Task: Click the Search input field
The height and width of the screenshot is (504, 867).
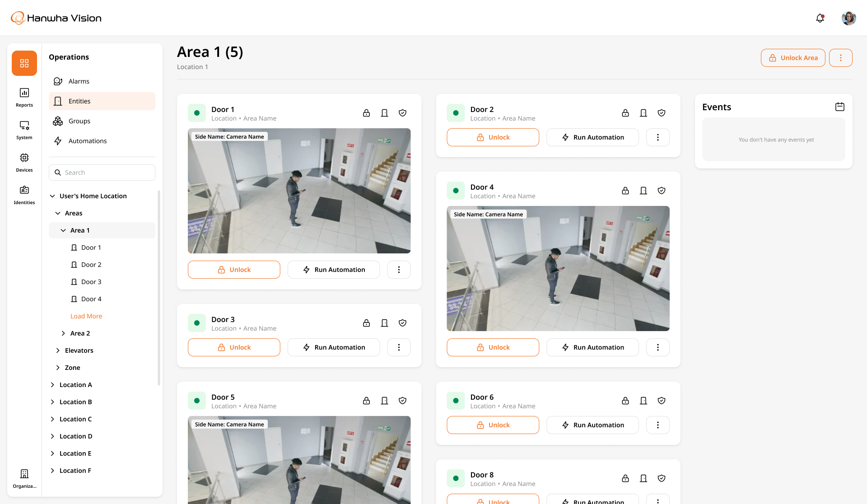Action: pyautogui.click(x=102, y=173)
